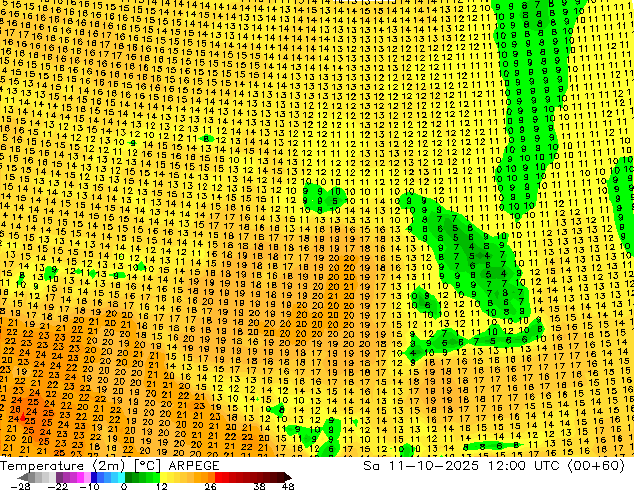The image size is (634, 490).
Task: Click the 38 legend value
Action: tap(259, 486)
